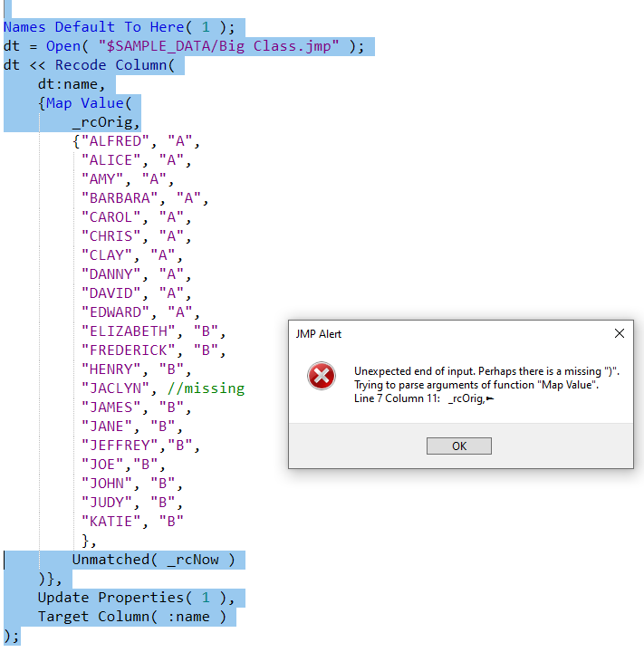Image resolution: width=644 pixels, height=652 pixels.
Task: Click the JMP Alert title text
Action: pyautogui.click(x=318, y=334)
